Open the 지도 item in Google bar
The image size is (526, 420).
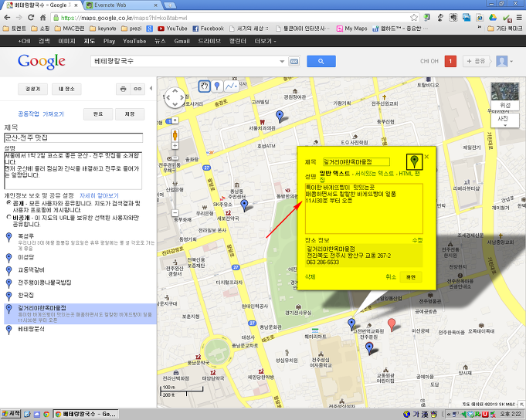[90, 41]
